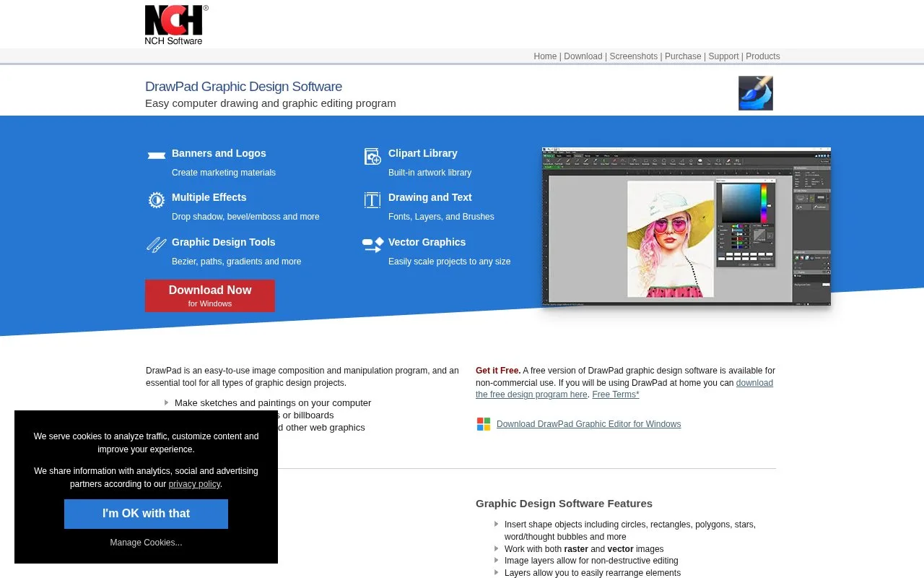924x578 pixels.
Task: Click 'Bezier, paths, gradients and more' text
Action: coord(236,262)
